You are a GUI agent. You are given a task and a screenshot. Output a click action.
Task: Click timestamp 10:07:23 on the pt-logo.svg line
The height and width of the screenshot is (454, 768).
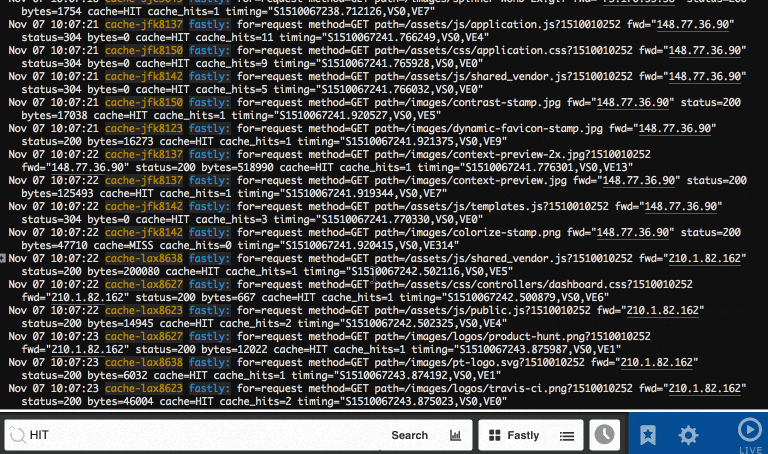tap(74, 362)
